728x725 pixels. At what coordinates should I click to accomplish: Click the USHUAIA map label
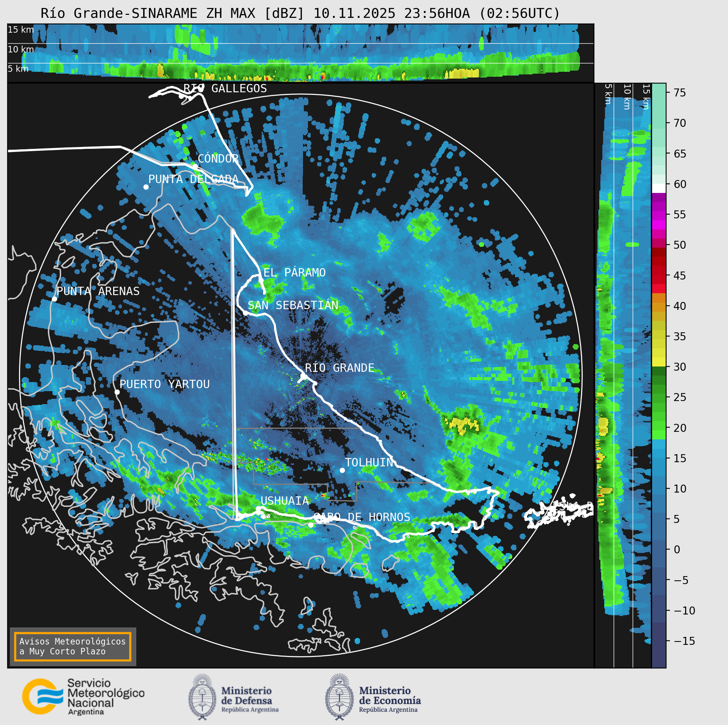[x=285, y=501]
